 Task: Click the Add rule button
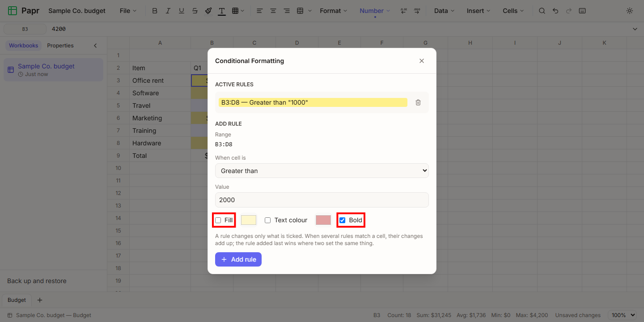click(x=238, y=259)
